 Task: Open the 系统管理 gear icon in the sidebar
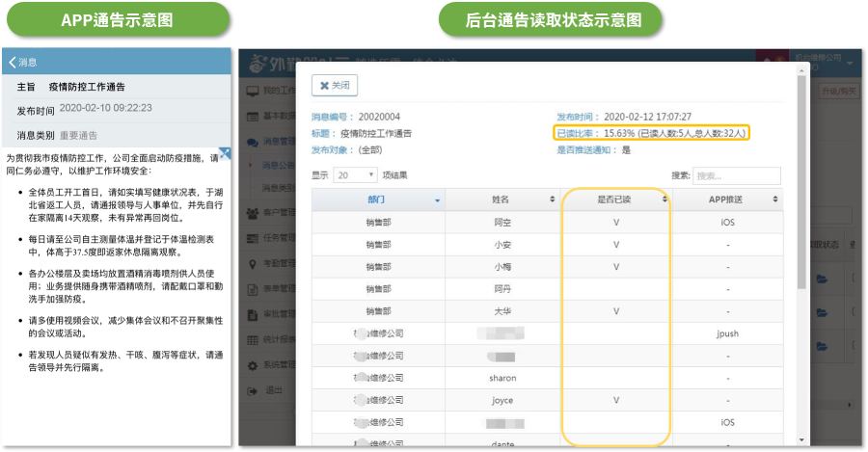click(x=253, y=365)
